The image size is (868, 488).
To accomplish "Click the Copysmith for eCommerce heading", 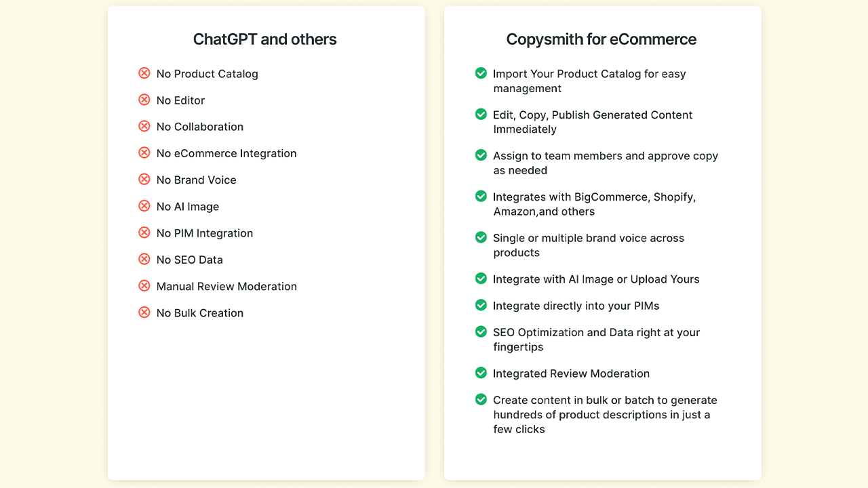I will (601, 39).
